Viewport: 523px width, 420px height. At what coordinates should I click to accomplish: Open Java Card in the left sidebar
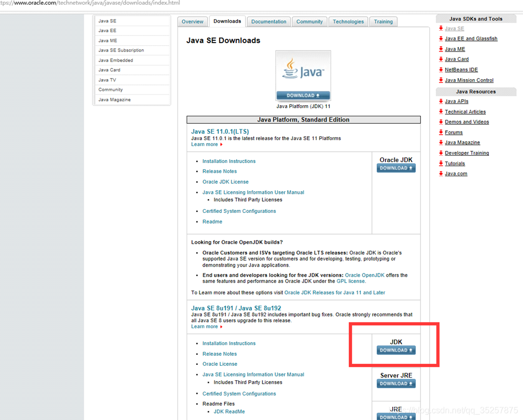pos(132,70)
